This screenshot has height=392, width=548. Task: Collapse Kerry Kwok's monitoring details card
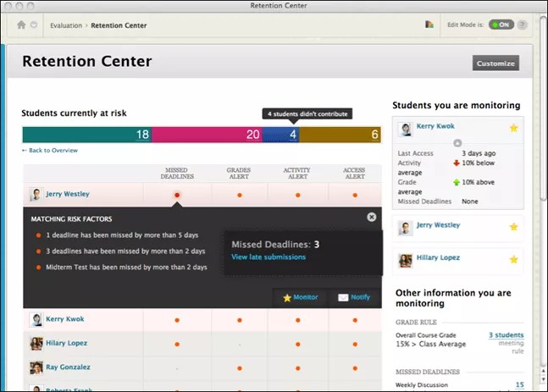(x=458, y=143)
